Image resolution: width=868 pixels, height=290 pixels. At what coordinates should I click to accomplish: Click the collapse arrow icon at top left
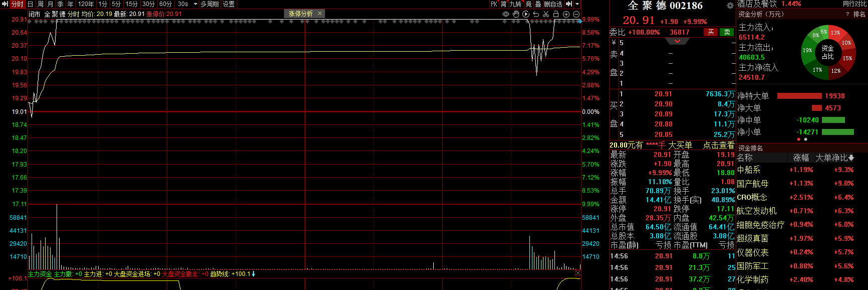click(5, 4)
